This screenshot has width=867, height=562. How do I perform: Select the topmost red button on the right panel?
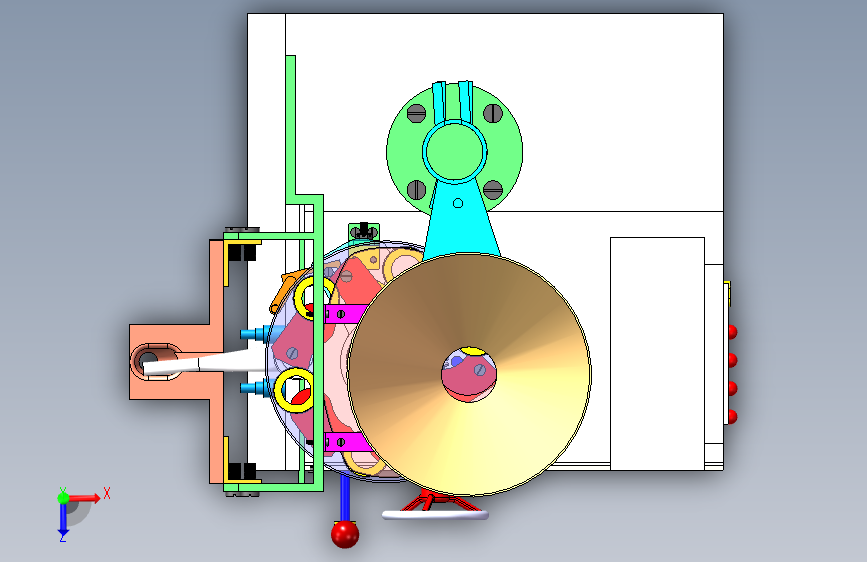click(x=733, y=332)
